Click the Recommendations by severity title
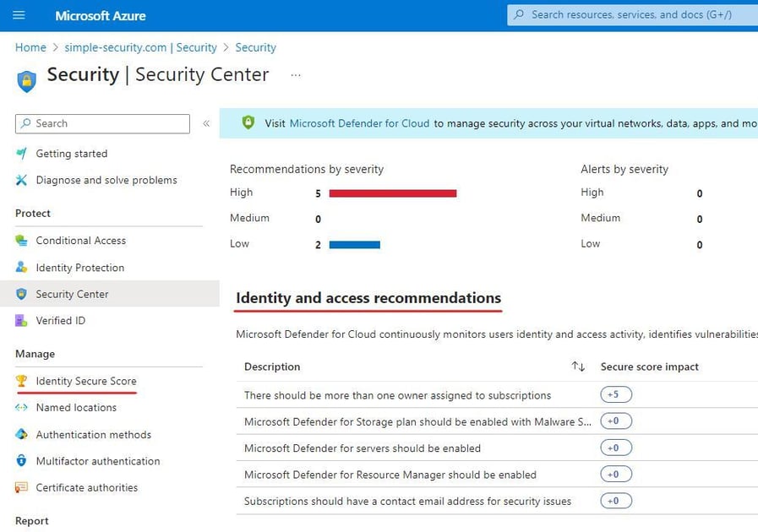 [307, 169]
